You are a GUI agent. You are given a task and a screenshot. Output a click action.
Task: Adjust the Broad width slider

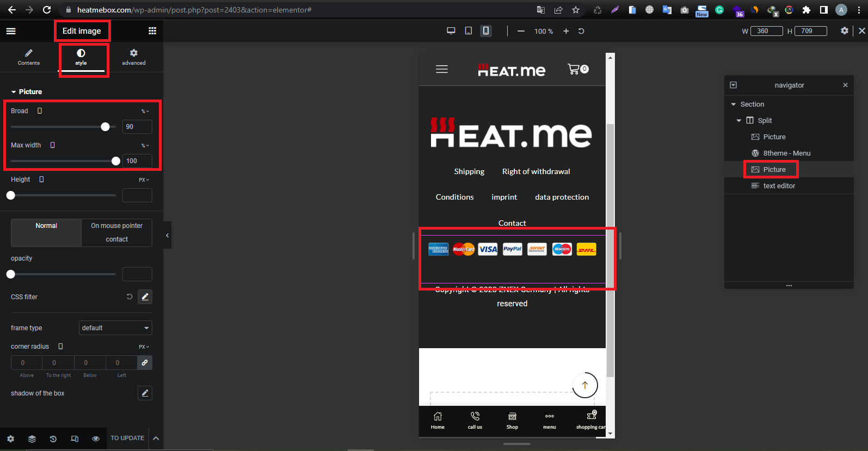pos(63,127)
